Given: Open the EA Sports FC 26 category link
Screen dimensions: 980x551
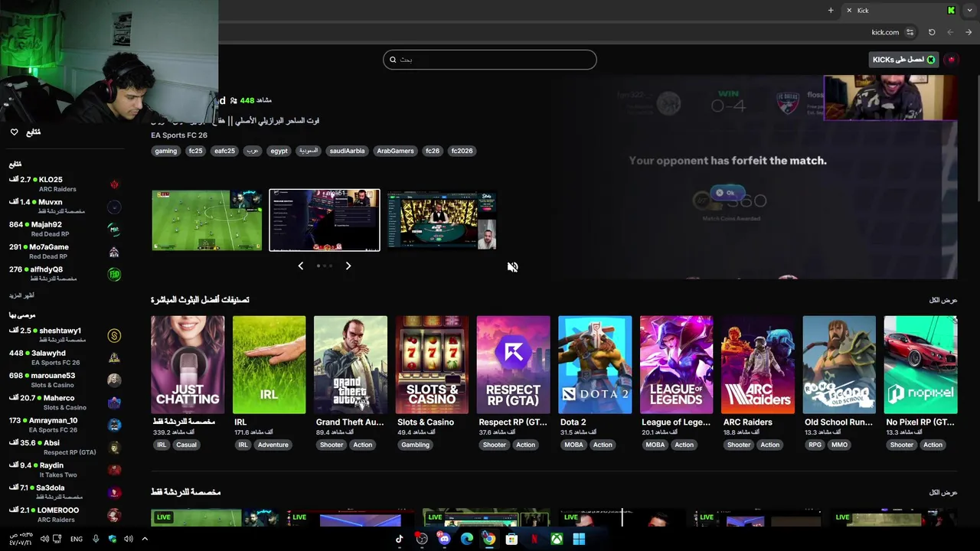Looking at the screenshot, I should [179, 135].
